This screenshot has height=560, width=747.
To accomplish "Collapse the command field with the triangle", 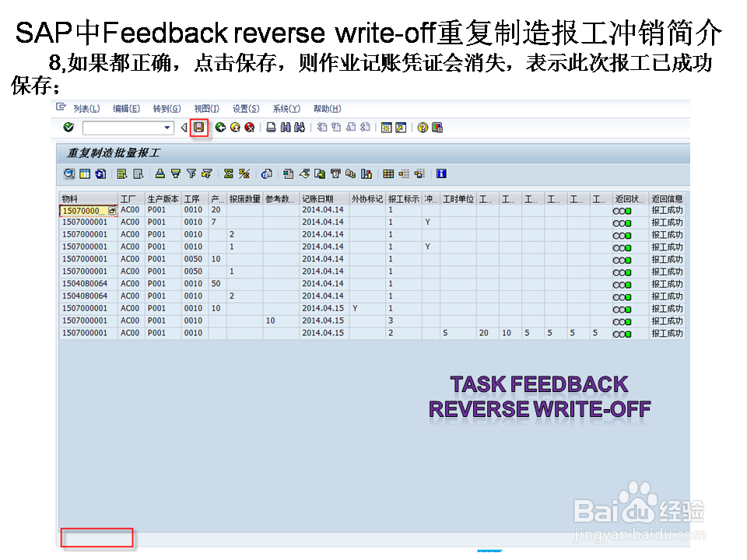I will tap(184, 128).
